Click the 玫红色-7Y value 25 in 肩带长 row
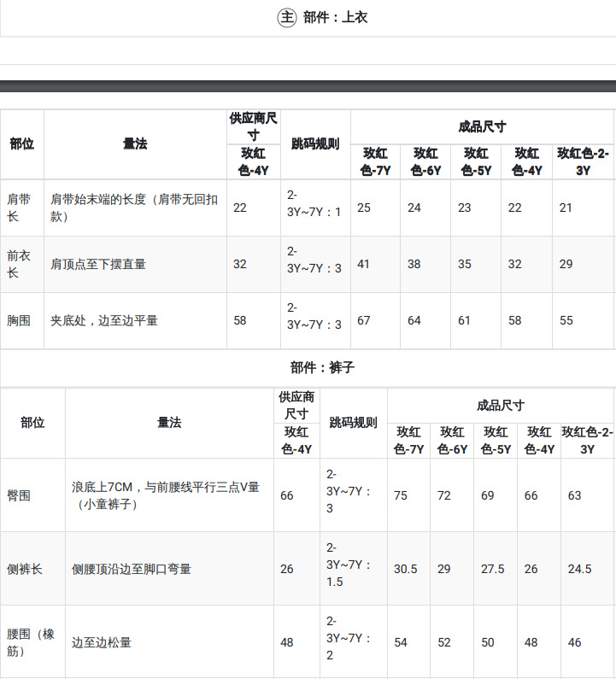This screenshot has height=679, width=616. [x=364, y=208]
